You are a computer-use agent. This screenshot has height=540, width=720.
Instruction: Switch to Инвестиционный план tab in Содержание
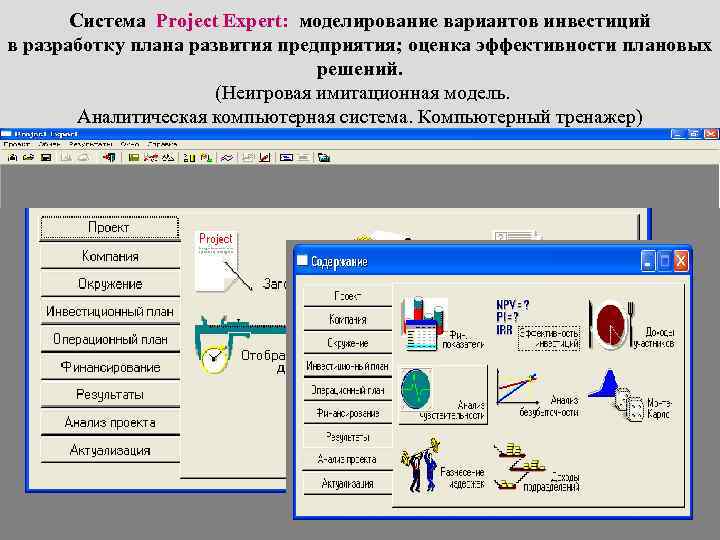point(348,366)
